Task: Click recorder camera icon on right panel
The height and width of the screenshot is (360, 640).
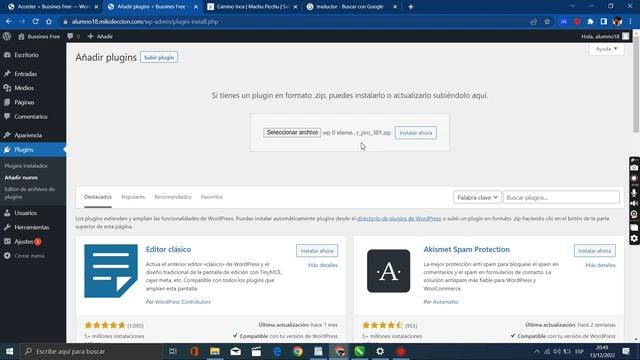Action: pyautogui.click(x=634, y=168)
